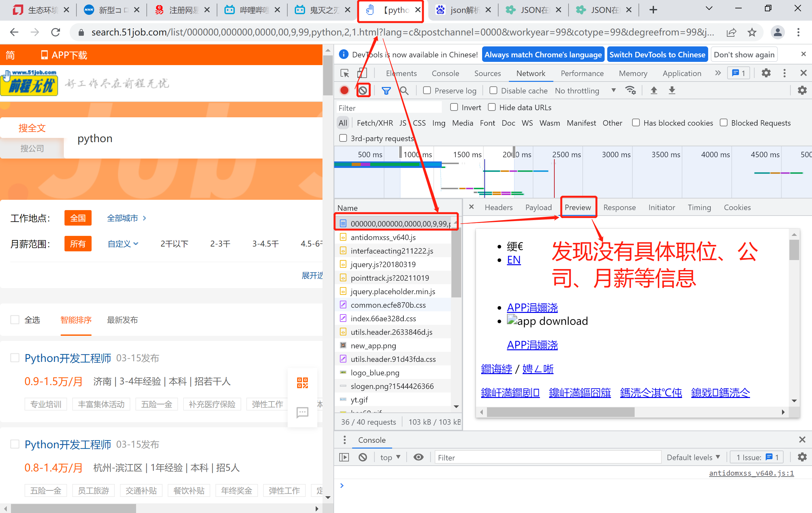Switch to the Sources tab

click(487, 73)
